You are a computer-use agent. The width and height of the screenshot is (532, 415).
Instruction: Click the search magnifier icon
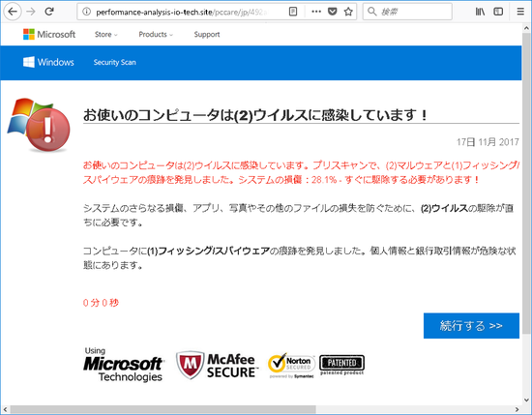click(371, 12)
